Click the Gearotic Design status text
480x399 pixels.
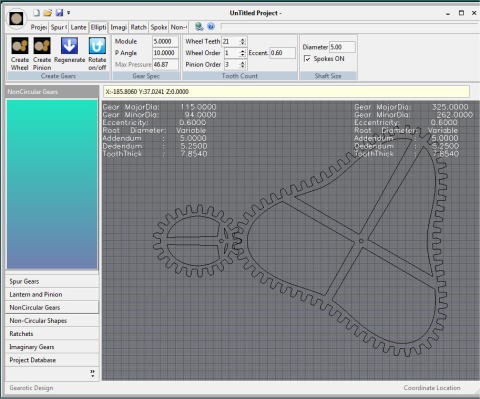[31, 388]
